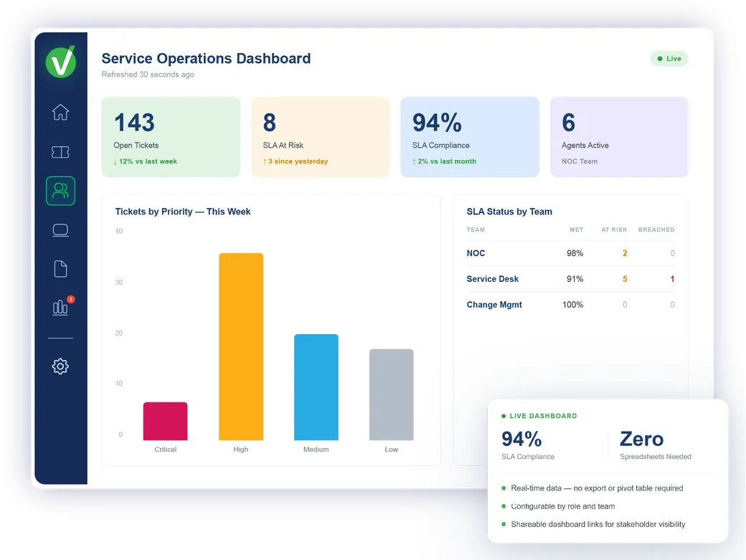The image size is (746, 560).
Task: Open the 6 Agents Active card
Action: pyautogui.click(x=619, y=137)
